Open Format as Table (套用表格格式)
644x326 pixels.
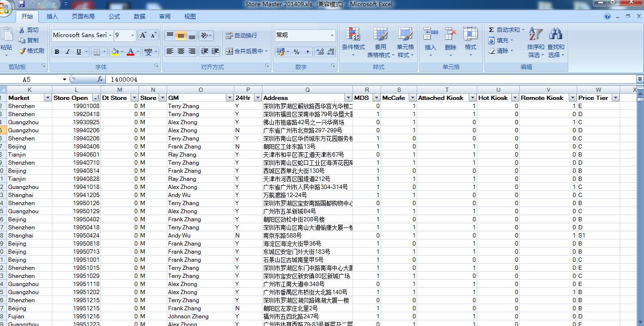[381, 42]
